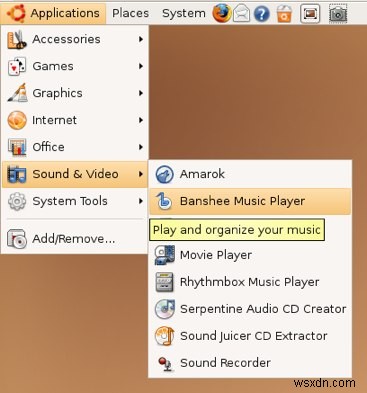Click the Ubuntu logo in Applications menu

click(16, 13)
